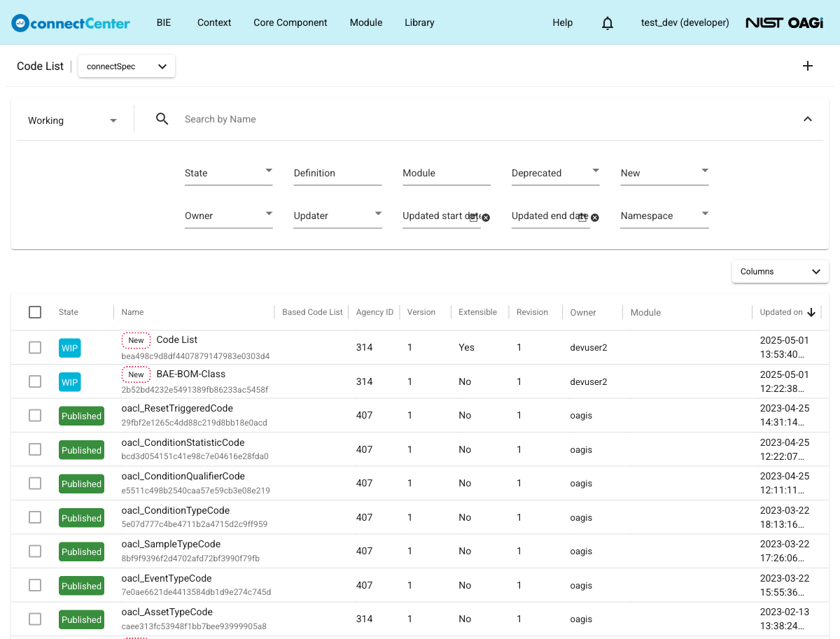This screenshot has width=840, height=639.
Task: Click the Module filter field
Action: 447,173
